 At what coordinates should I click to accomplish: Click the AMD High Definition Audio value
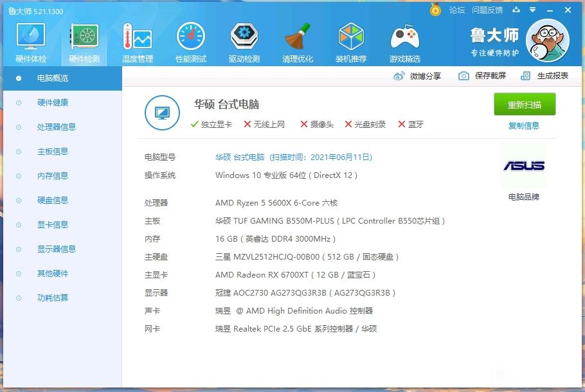294,310
